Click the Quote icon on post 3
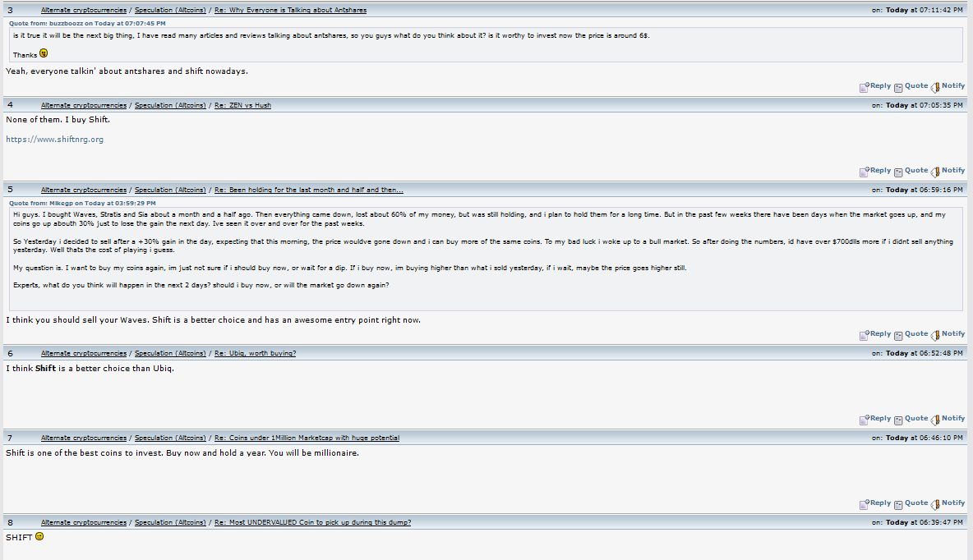This screenshot has width=973, height=560. tap(898, 87)
